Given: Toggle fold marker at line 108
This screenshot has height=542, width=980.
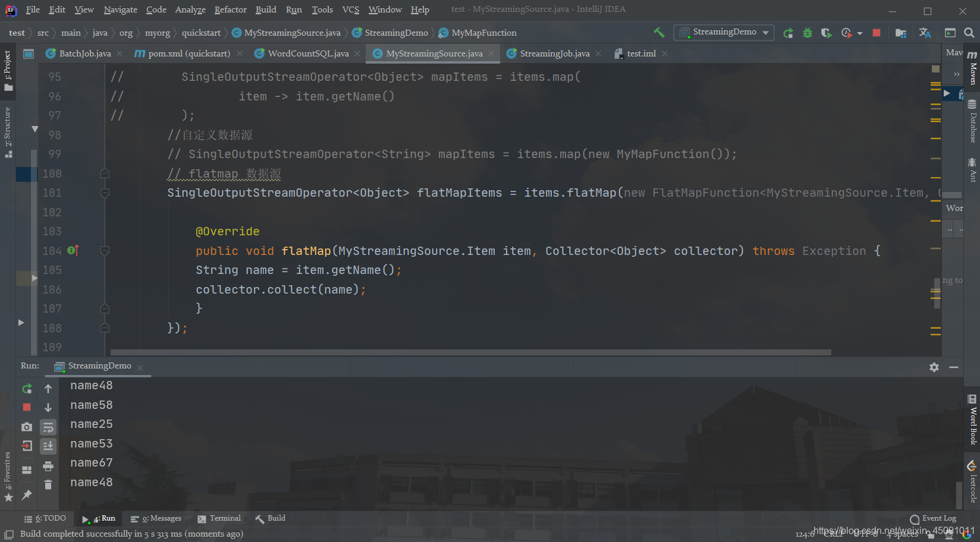Looking at the screenshot, I should click(105, 328).
